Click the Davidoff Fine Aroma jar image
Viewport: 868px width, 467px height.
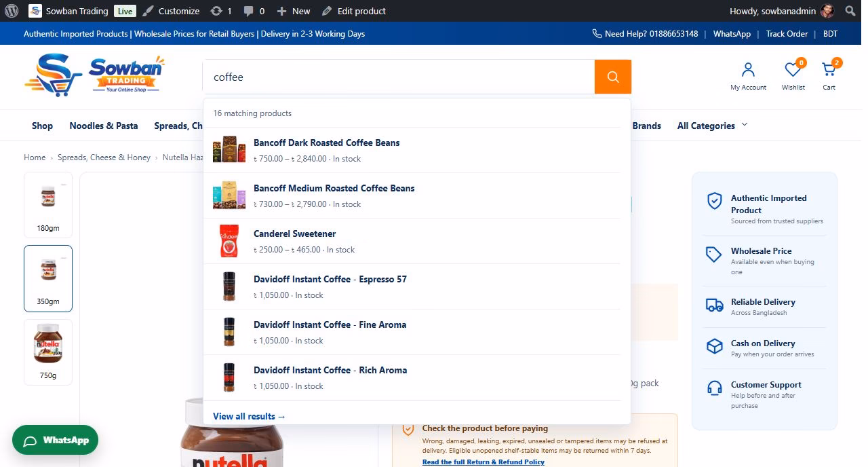(x=229, y=332)
